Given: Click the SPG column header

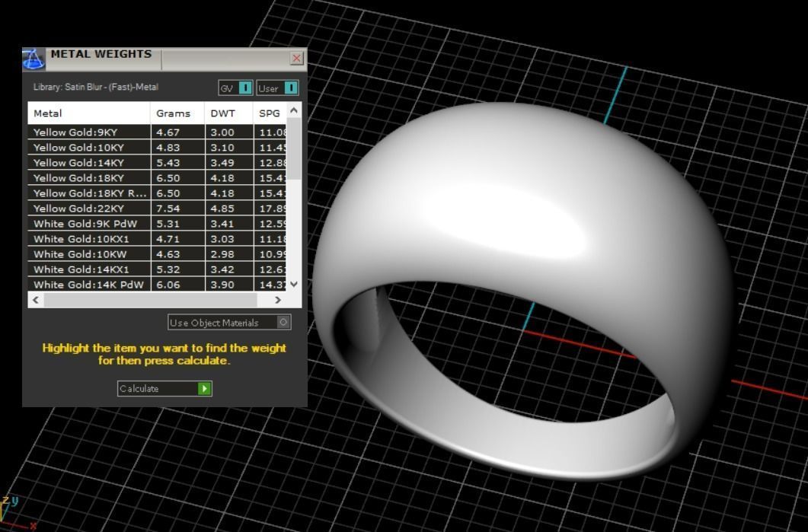Looking at the screenshot, I should pos(270,113).
